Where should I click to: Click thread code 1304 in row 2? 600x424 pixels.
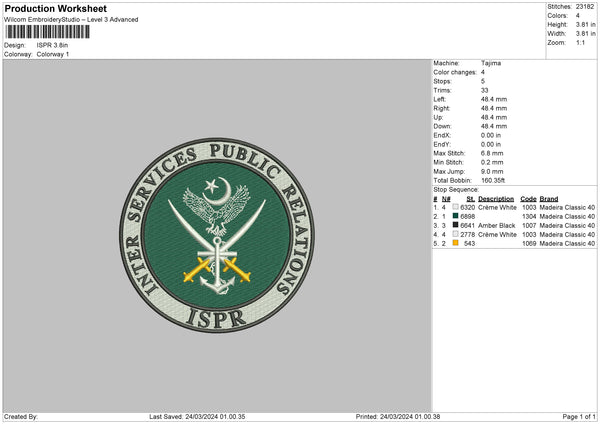(x=529, y=216)
